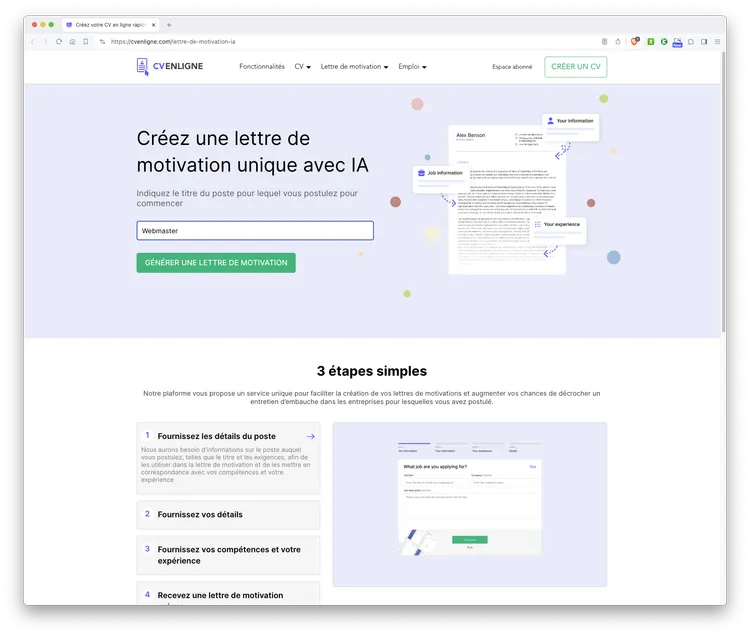Bookmark this page icon in toolbar
The width and height of the screenshot is (750, 636).
86,42
